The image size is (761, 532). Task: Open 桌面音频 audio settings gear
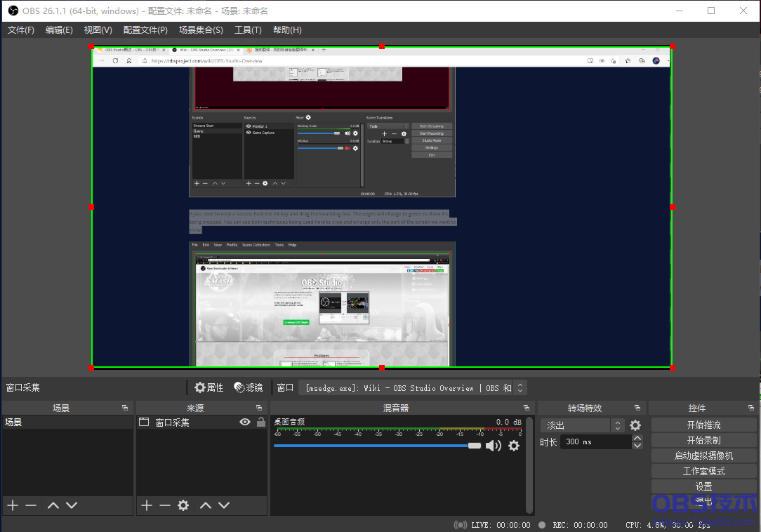pyautogui.click(x=514, y=446)
